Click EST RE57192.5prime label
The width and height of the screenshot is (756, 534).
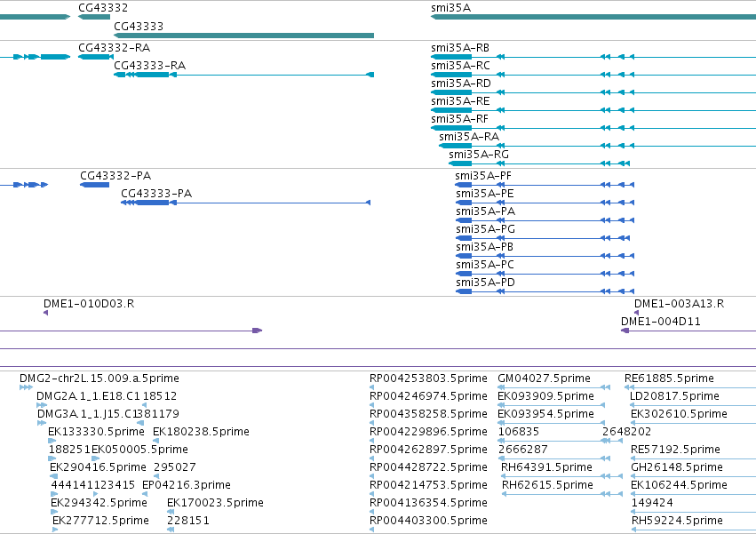(675, 450)
